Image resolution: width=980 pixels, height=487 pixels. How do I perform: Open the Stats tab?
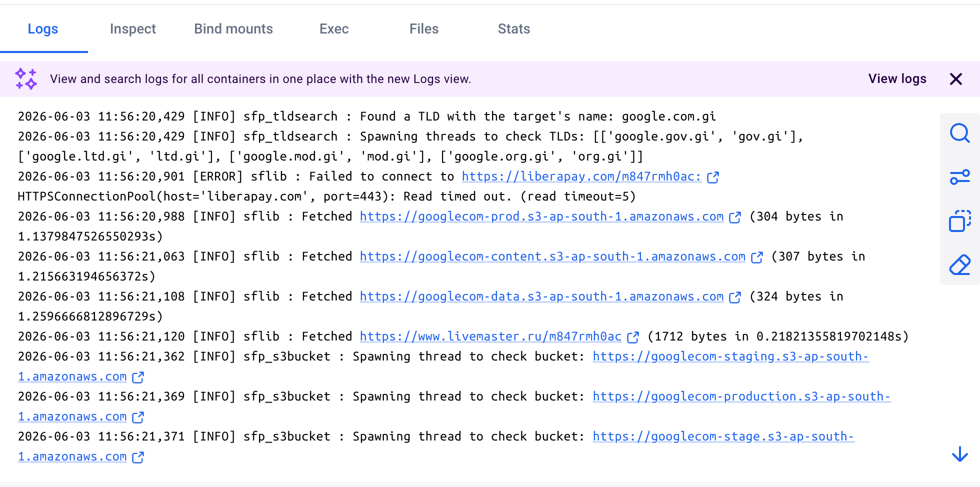(514, 29)
